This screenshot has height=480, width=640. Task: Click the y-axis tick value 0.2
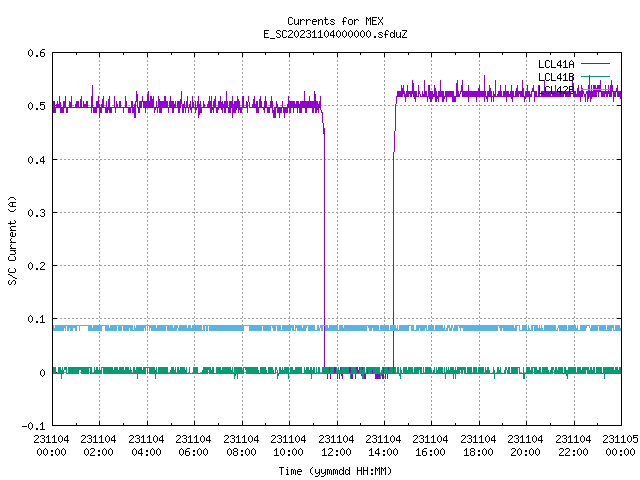36,266
